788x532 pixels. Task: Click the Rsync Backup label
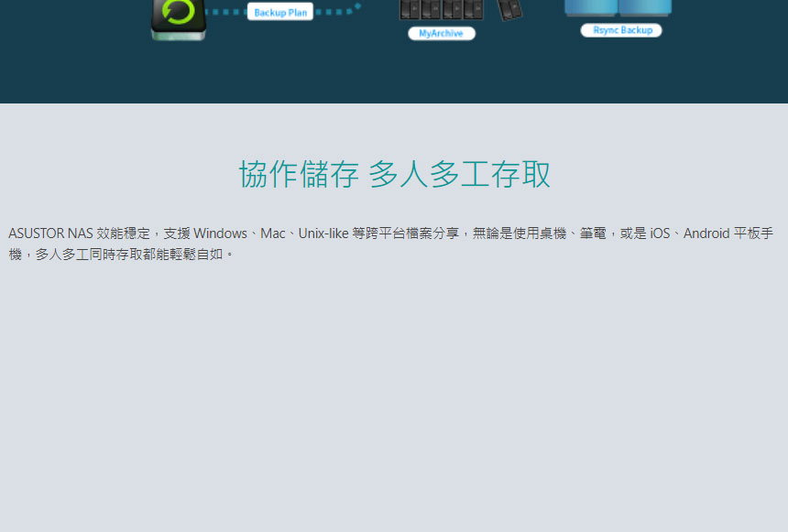tap(621, 30)
